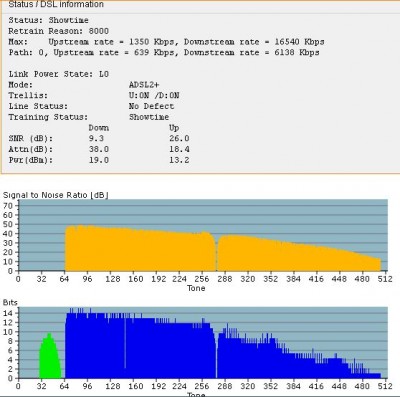Click Line Status value 'No Defect'
This screenshot has height=397, width=400.
click(x=151, y=106)
